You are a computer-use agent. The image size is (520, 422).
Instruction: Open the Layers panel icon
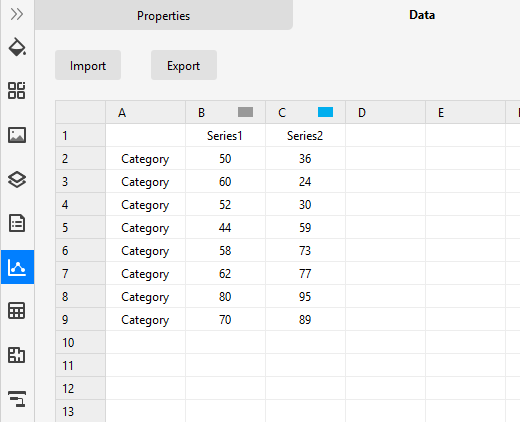pos(17,180)
